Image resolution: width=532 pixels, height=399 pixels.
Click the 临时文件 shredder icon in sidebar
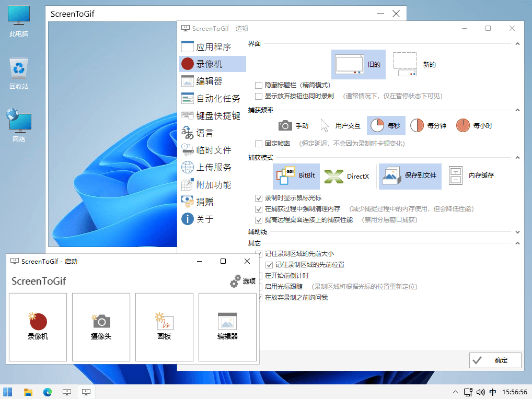187,150
